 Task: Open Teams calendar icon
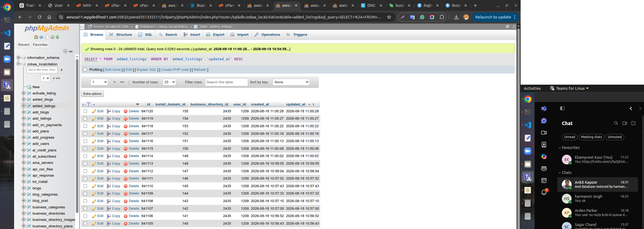click(x=544, y=180)
